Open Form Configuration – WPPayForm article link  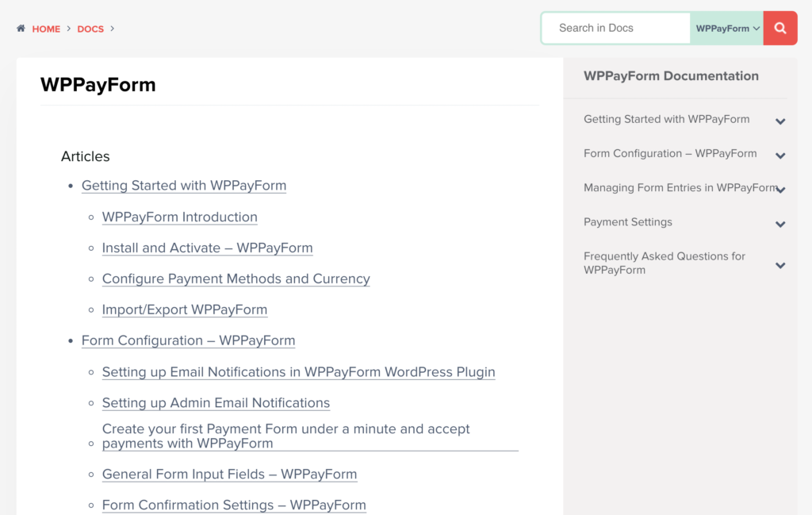(x=189, y=340)
